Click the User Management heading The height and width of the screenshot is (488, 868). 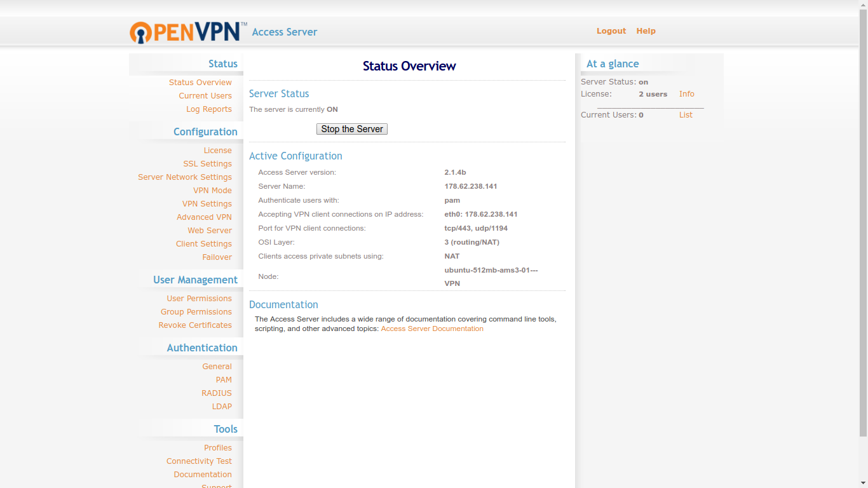click(x=195, y=280)
